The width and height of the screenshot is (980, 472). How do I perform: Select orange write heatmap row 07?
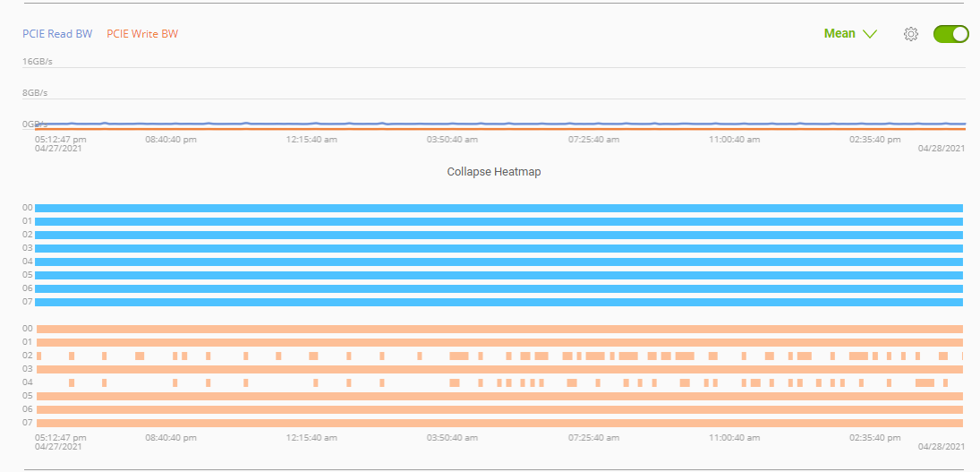point(499,423)
